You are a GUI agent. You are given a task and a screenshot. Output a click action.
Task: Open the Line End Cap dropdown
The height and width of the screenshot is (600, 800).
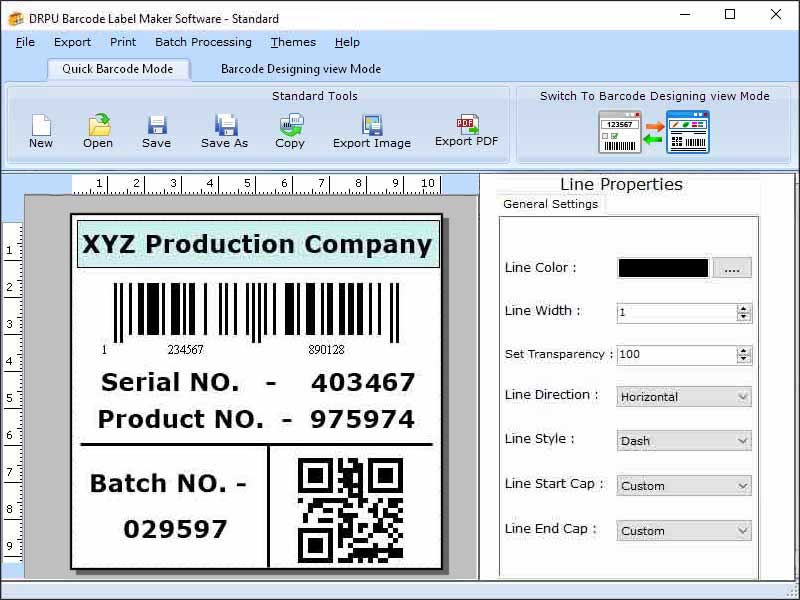coord(684,531)
